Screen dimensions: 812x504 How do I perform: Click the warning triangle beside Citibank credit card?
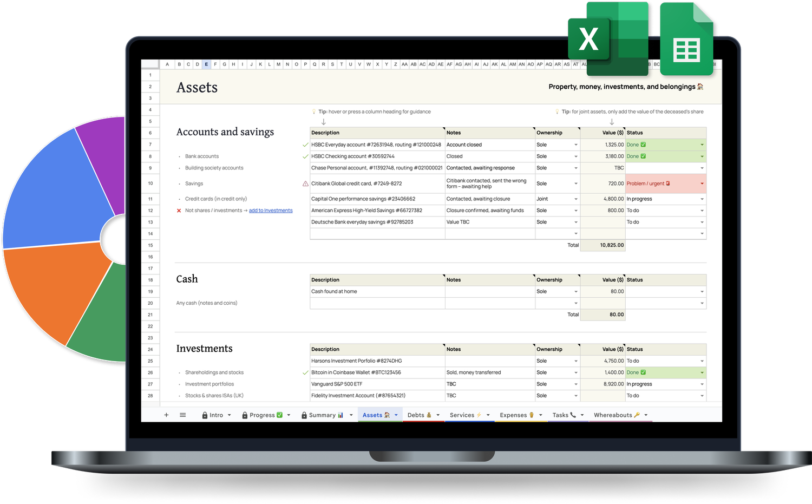click(x=304, y=184)
